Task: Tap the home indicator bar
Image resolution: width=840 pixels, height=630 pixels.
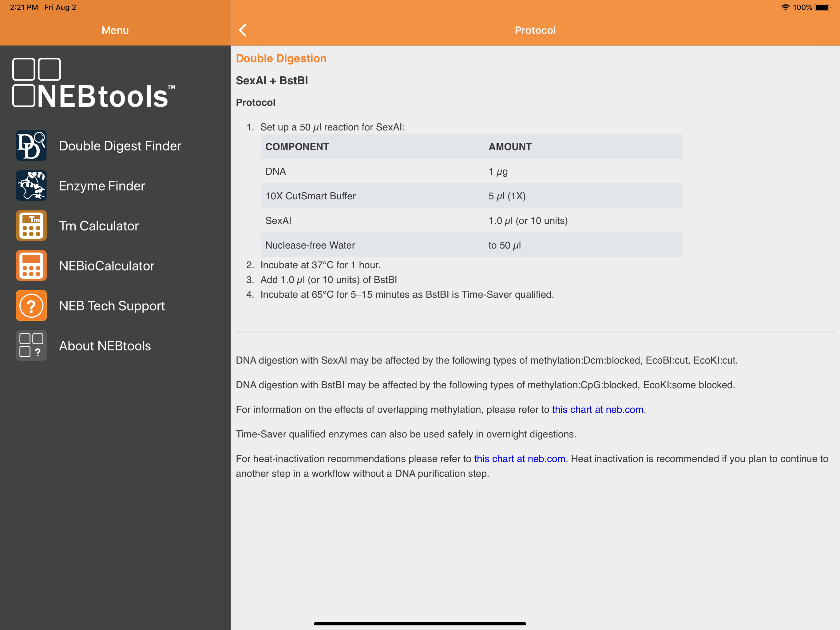Action: (420, 623)
